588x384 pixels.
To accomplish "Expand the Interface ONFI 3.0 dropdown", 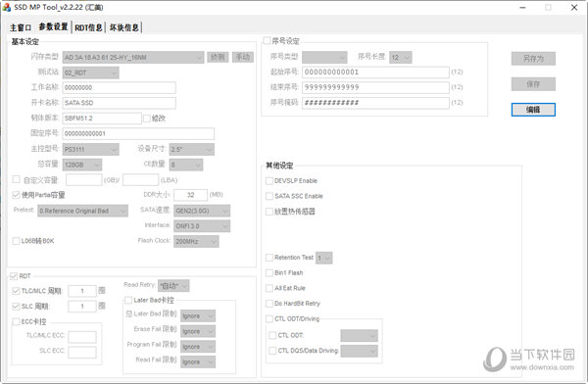I will pos(202,226).
